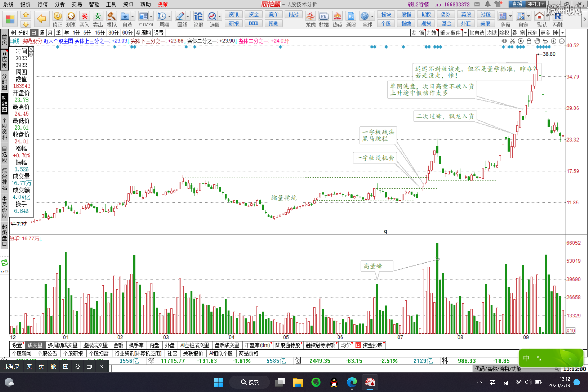This screenshot has width=588, height=392.
Task: Open the mail envelope icon in title bar
Action: [x=477, y=4]
